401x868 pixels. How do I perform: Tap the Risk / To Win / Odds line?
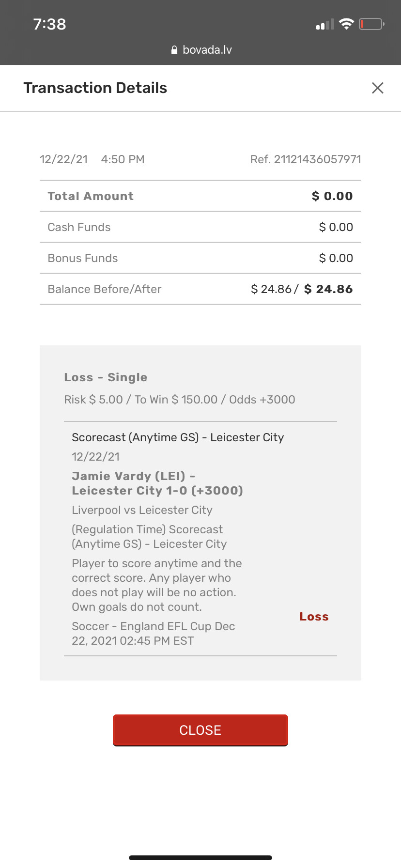pyautogui.click(x=180, y=400)
